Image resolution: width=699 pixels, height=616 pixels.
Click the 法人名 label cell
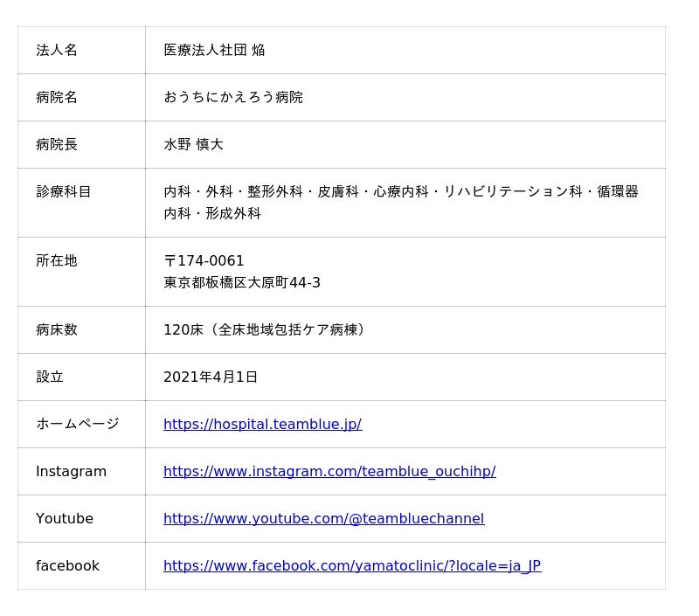pyautogui.click(x=57, y=50)
